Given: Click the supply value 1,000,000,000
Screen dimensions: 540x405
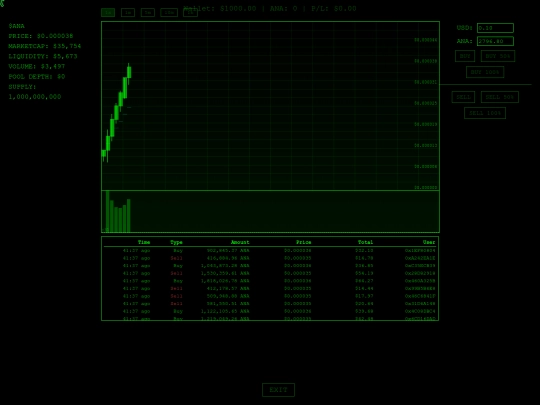Looking at the screenshot, I should [x=35, y=97].
